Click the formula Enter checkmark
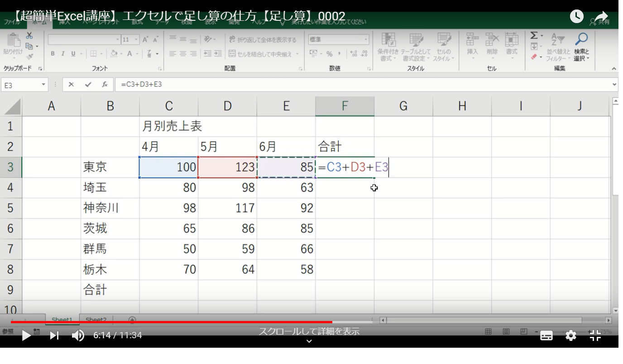Viewport: 623px width, 364px height. click(x=88, y=85)
